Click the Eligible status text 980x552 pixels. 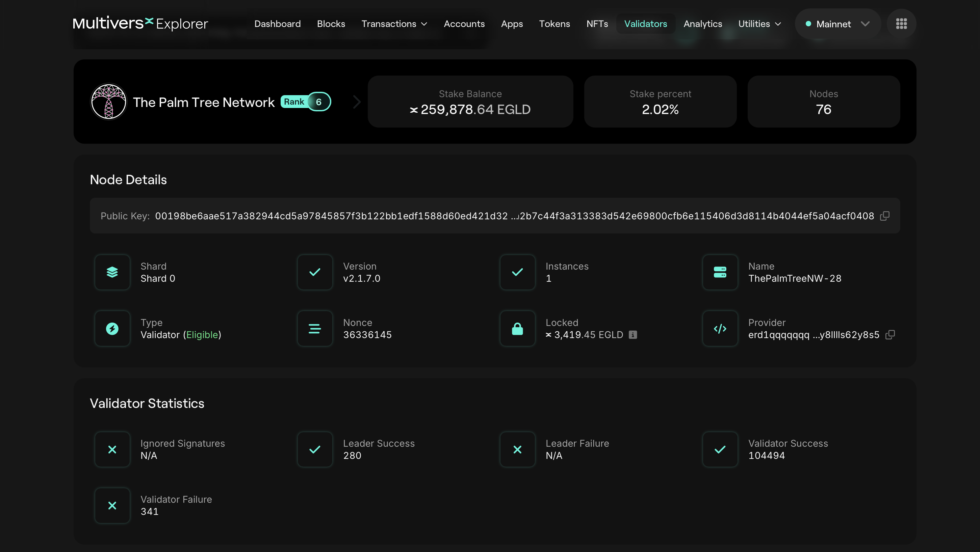[x=202, y=335]
